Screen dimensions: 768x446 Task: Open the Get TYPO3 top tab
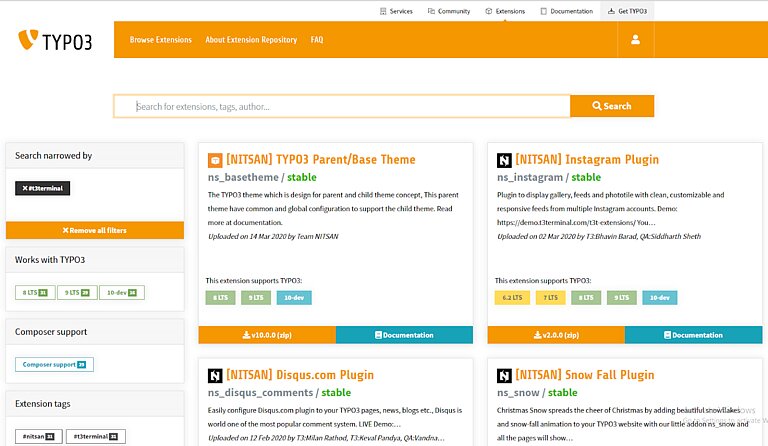[x=628, y=11]
